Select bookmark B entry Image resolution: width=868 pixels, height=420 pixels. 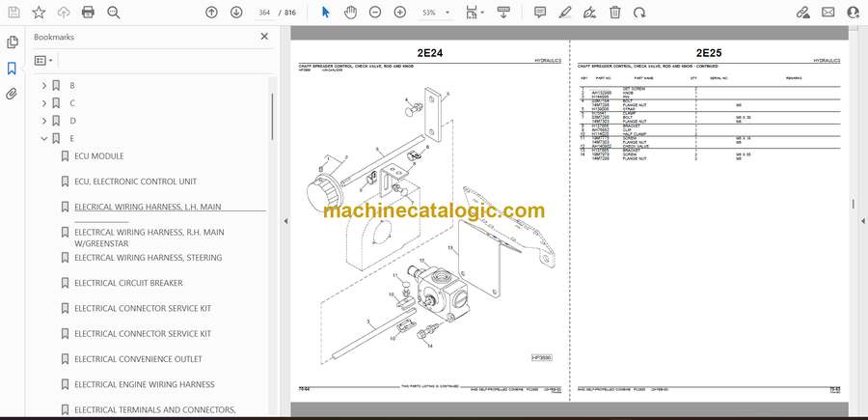[x=72, y=86]
